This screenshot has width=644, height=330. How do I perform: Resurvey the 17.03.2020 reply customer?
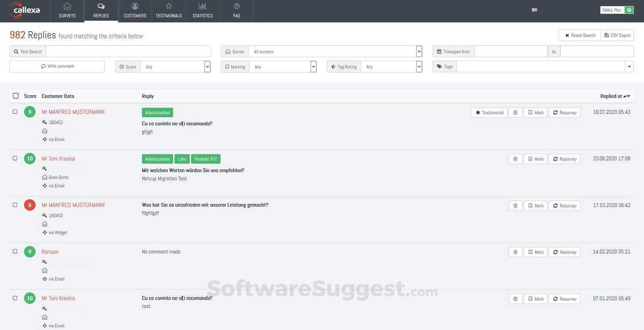(x=564, y=206)
